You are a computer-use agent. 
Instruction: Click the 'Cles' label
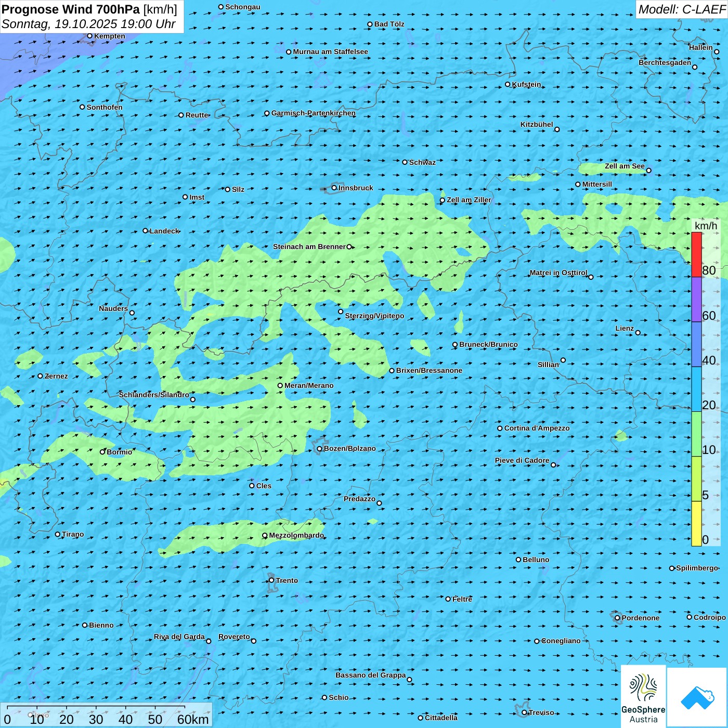point(264,486)
